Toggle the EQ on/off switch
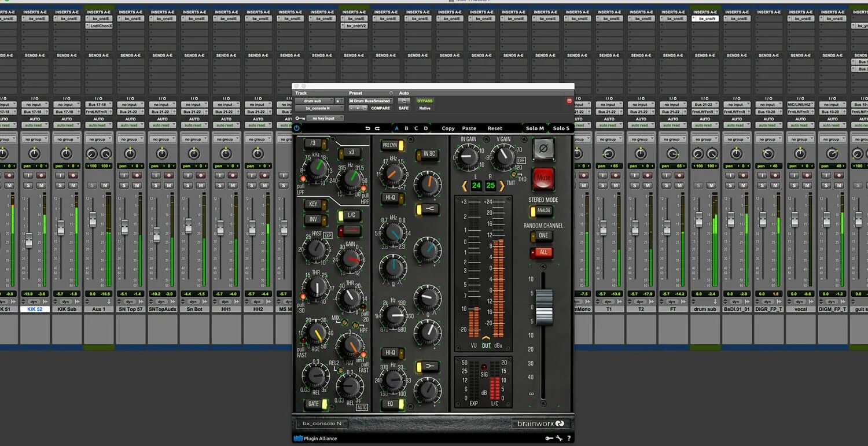This screenshot has height=446, width=868. (392, 404)
